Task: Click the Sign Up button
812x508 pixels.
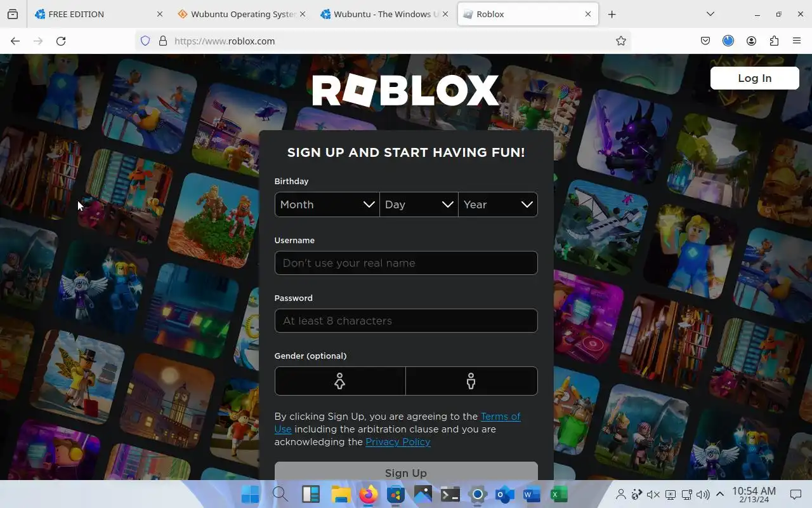Action: (x=406, y=471)
